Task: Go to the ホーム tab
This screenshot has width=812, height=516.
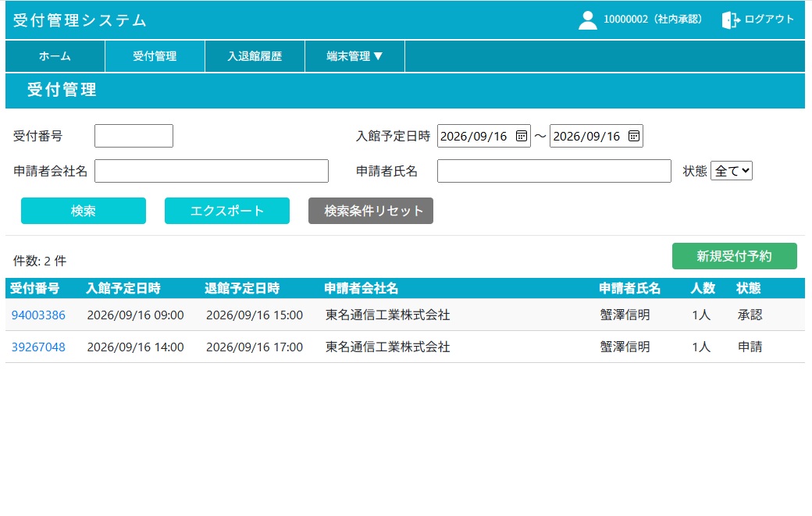Action: tap(55, 56)
